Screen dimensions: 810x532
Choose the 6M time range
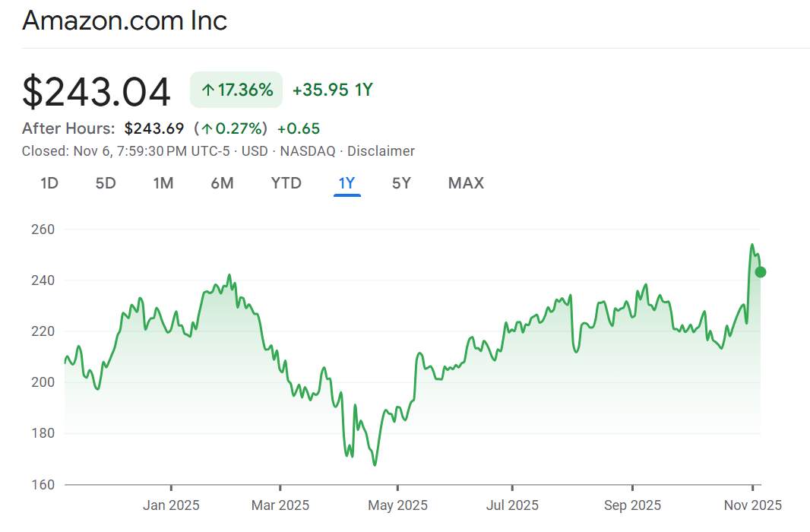point(222,183)
